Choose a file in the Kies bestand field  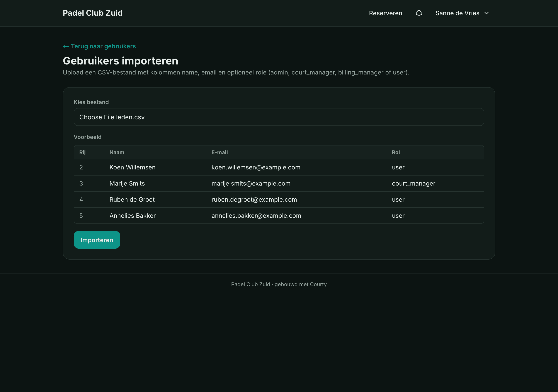(279, 117)
